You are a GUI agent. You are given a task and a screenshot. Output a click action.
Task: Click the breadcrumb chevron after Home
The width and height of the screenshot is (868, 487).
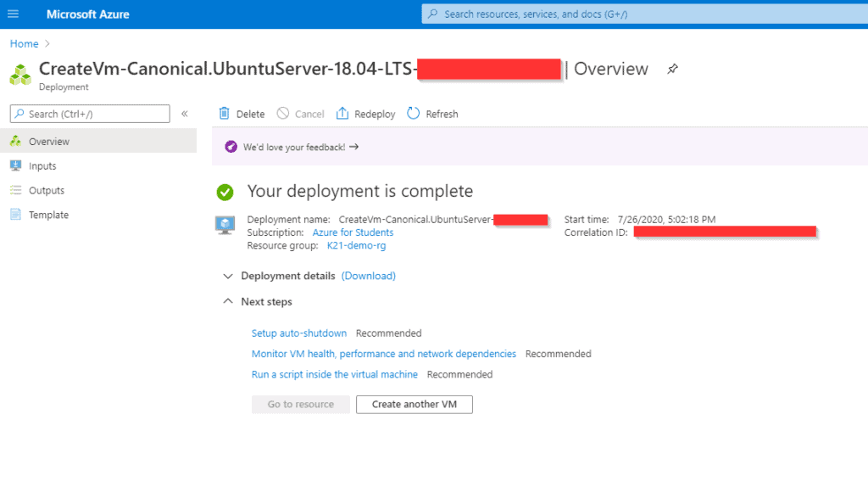(47, 44)
